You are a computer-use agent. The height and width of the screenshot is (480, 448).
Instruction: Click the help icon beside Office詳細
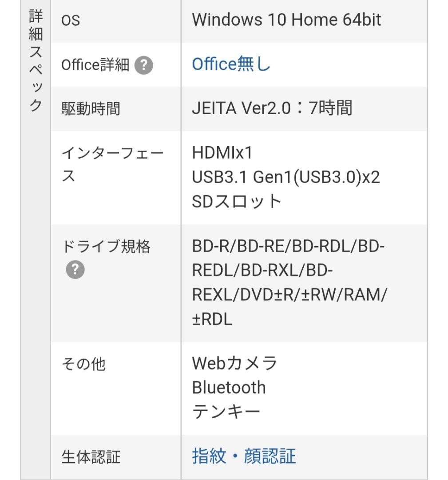click(144, 65)
